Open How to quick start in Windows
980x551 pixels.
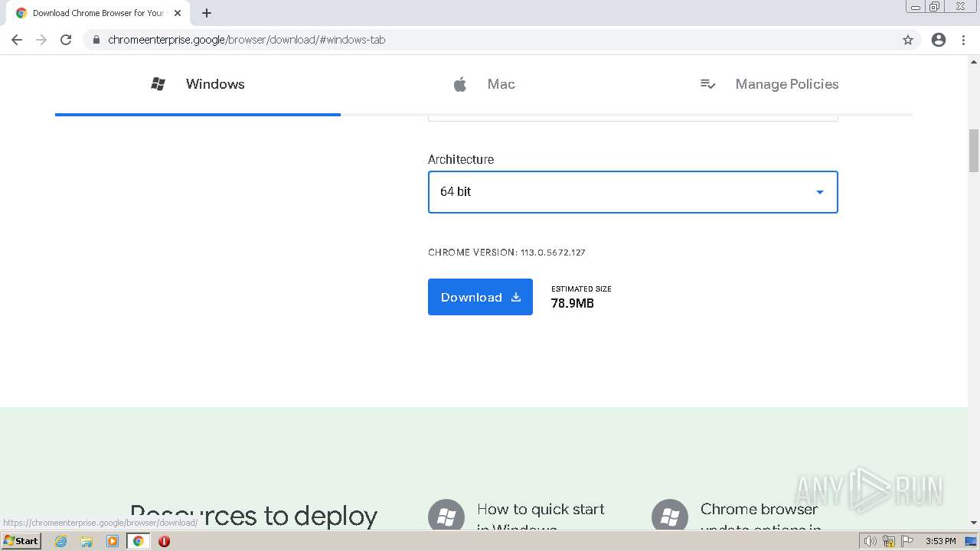click(x=541, y=518)
